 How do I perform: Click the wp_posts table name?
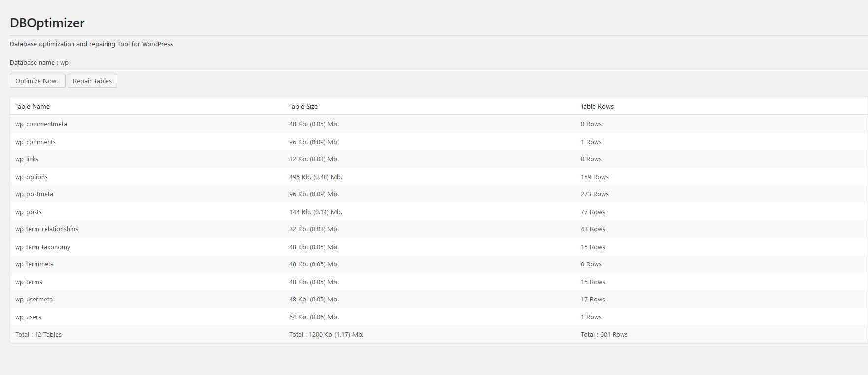click(29, 212)
